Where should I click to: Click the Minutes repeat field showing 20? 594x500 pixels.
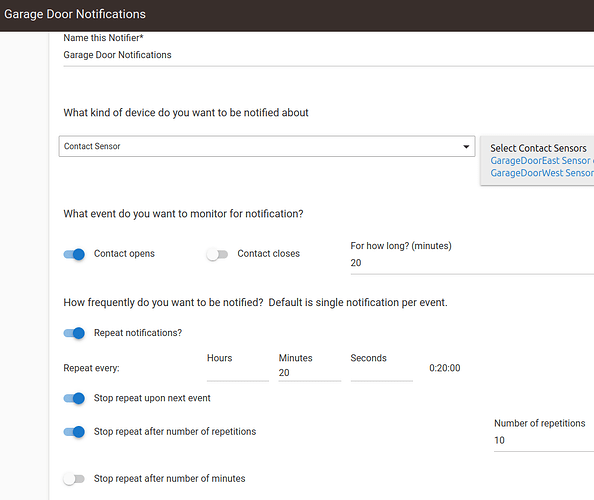tap(310, 373)
